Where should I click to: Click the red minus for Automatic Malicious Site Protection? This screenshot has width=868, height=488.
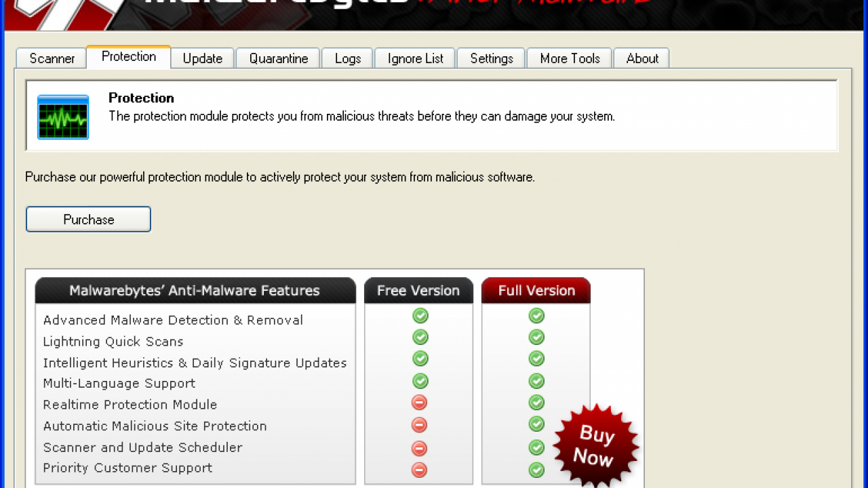pyautogui.click(x=419, y=425)
